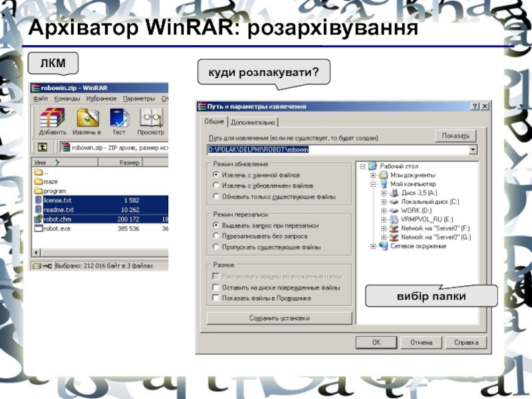Viewport: 532px width, 399px height.
Task: Click the Справка help button
Action: tap(466, 342)
